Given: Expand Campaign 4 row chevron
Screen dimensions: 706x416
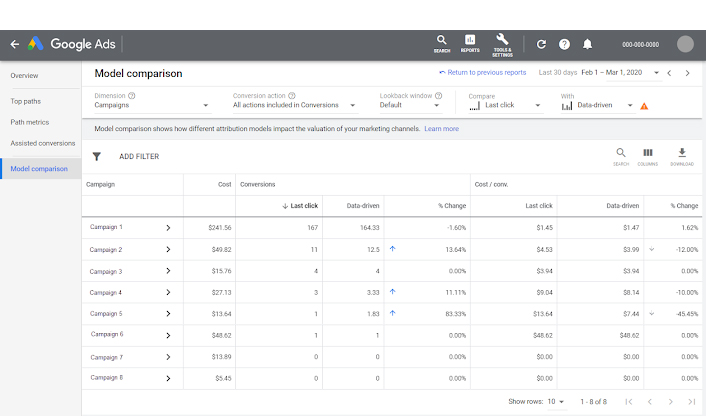Looking at the screenshot, I should point(168,293).
